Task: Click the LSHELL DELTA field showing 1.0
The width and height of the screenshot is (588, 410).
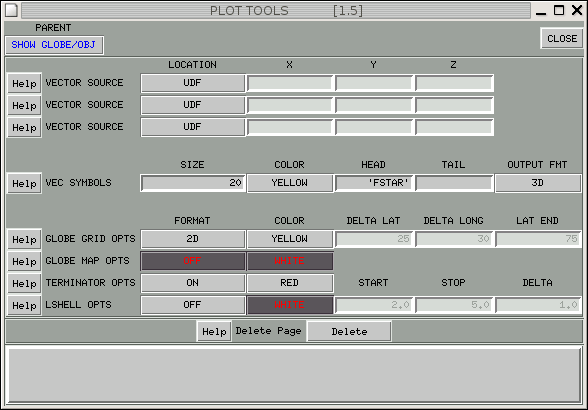Action: click(538, 305)
